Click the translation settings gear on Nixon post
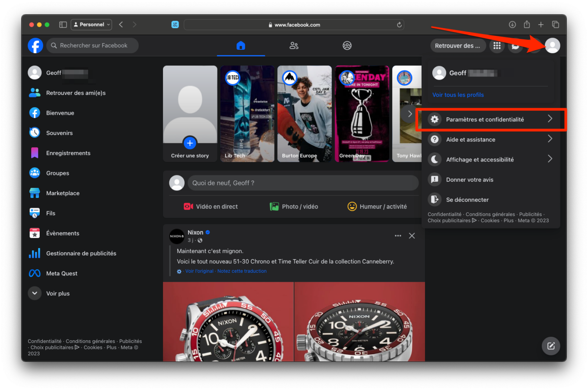 [x=179, y=271]
